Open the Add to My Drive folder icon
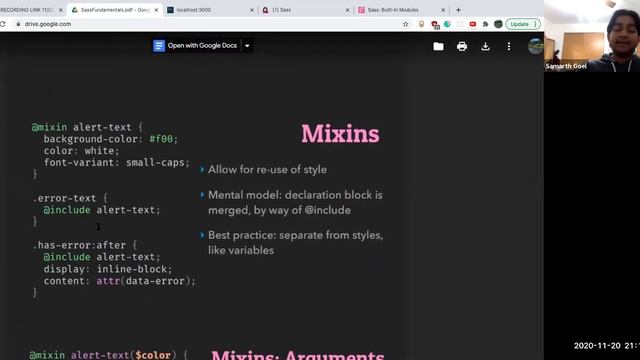This screenshot has width=640, height=360. click(438, 47)
